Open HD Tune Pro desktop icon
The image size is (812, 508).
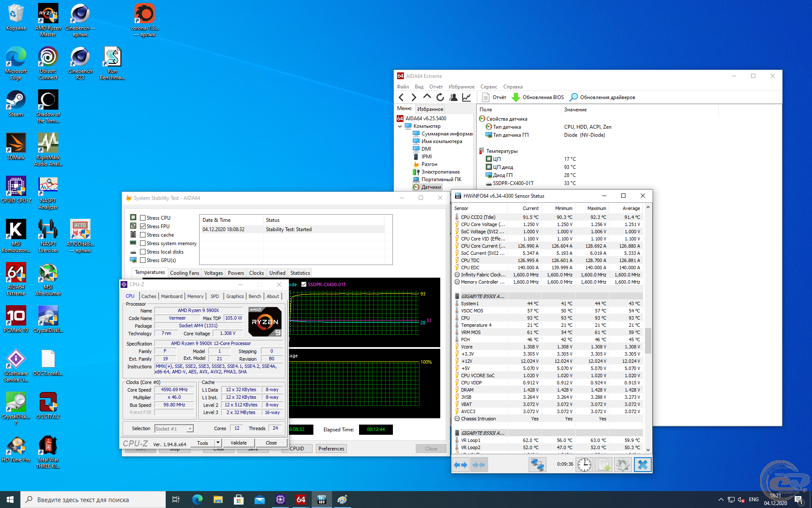[x=16, y=449]
